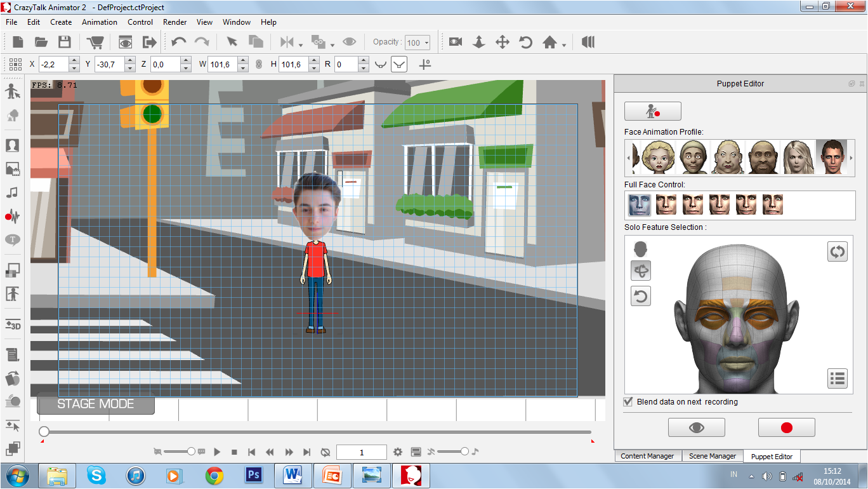Open the text bubble tool in sidebar
This screenshot has width=868, height=489.
(x=13, y=240)
